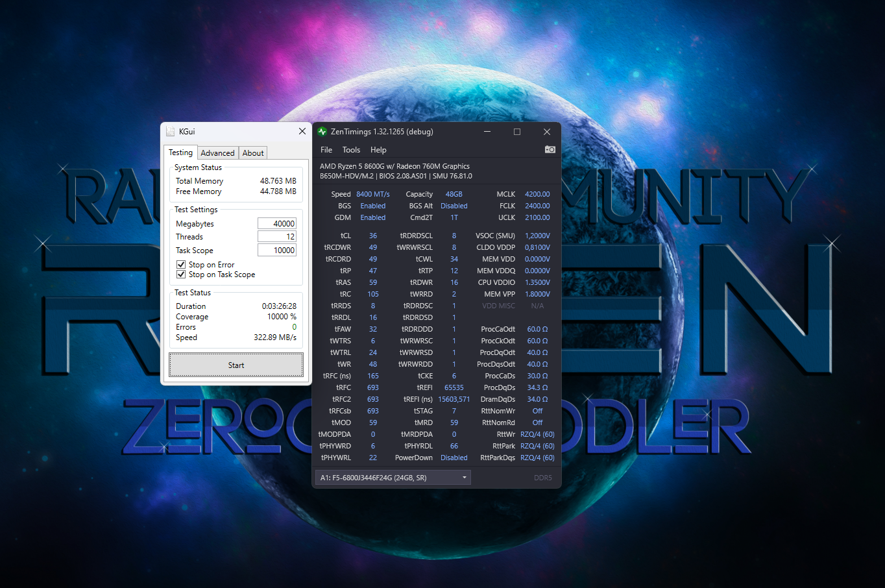Click the ZenTimings app icon in title bar
The image size is (885, 588).
[x=322, y=131]
